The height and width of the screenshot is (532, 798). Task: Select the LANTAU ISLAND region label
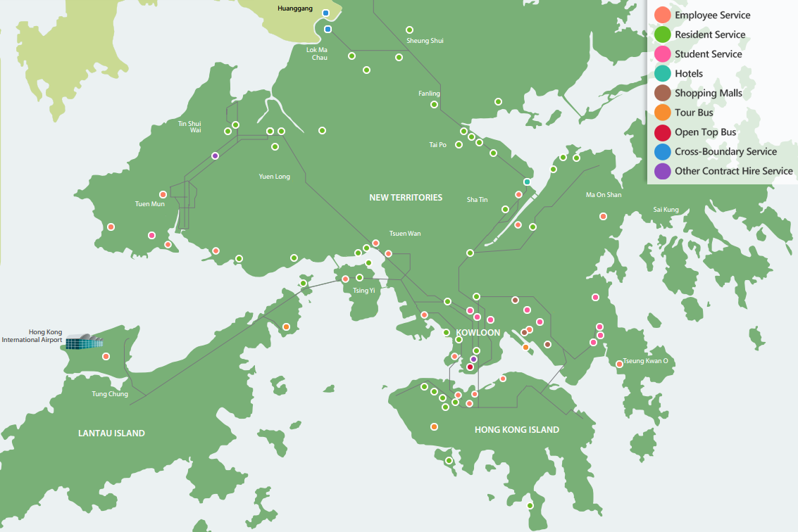(x=111, y=433)
